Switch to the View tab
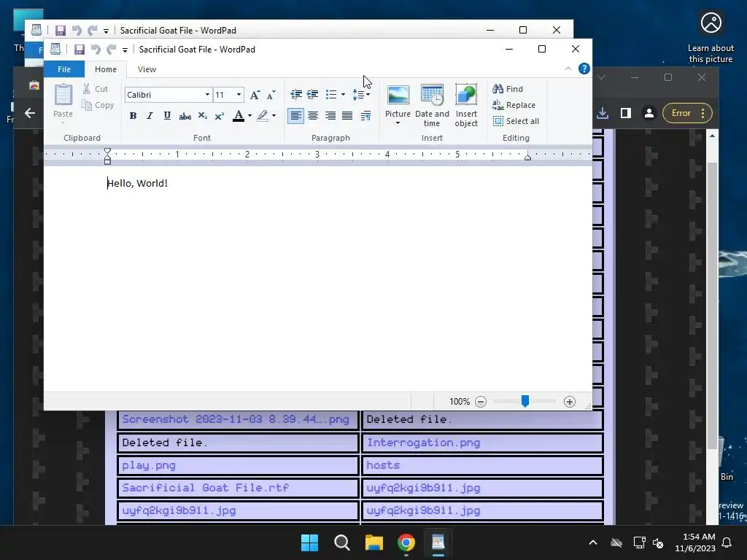The width and height of the screenshot is (747, 560). (147, 69)
